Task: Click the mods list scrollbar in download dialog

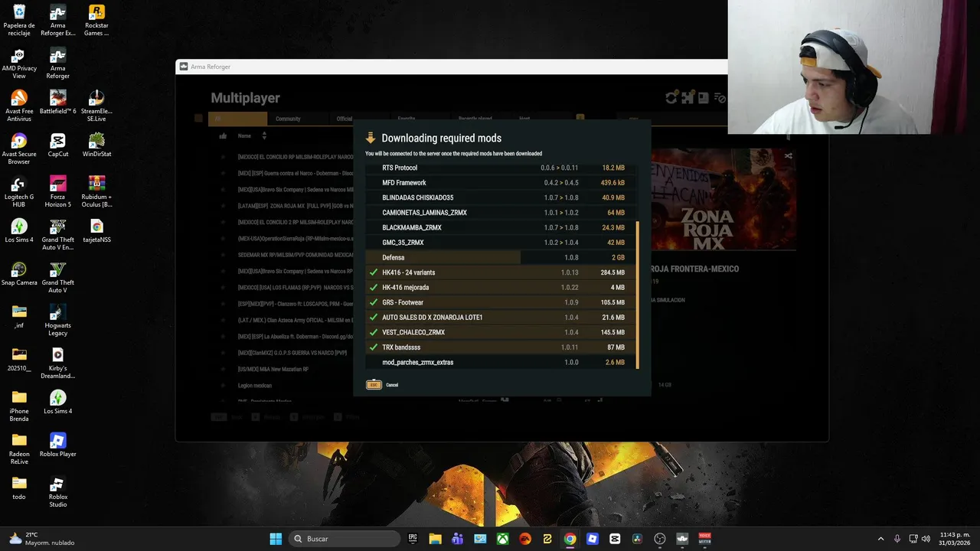Action: pyautogui.click(x=638, y=295)
